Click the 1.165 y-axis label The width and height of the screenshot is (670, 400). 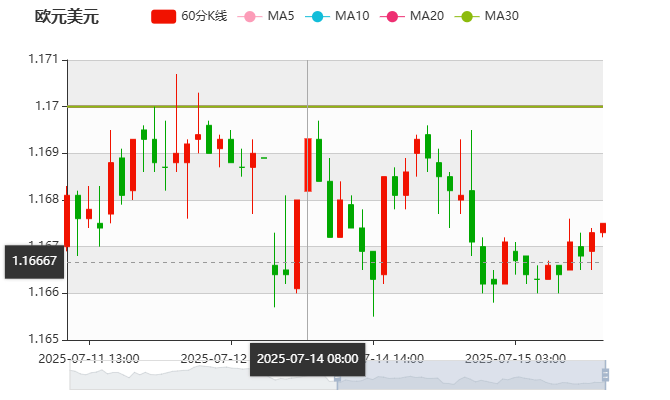tap(43, 339)
